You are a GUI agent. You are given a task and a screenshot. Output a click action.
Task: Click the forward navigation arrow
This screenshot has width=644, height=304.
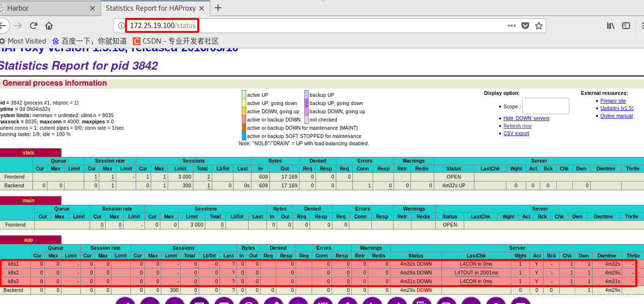[18, 26]
